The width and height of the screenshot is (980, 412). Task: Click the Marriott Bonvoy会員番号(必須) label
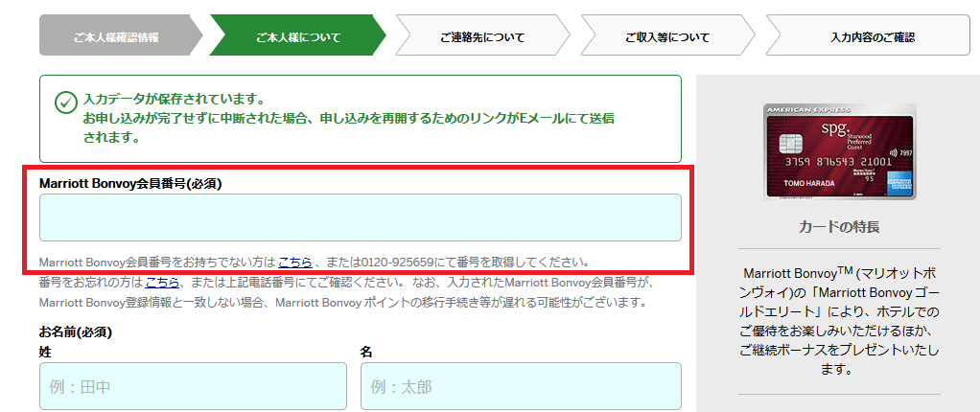tap(130, 184)
